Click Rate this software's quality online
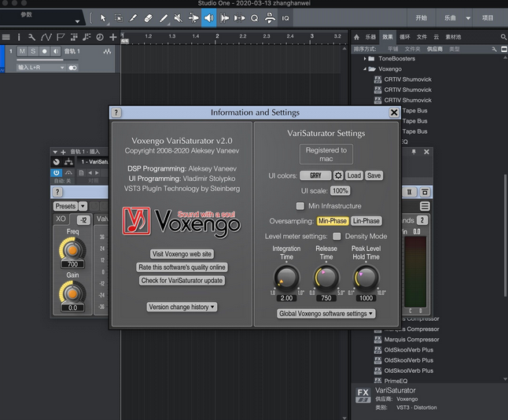508x420 pixels. point(182,267)
